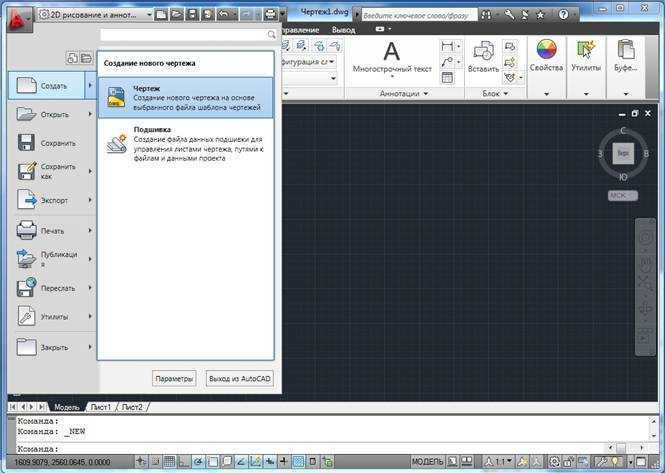The width and height of the screenshot is (665, 473).
Task: Select the Multiline Text tool
Action: pos(392,59)
